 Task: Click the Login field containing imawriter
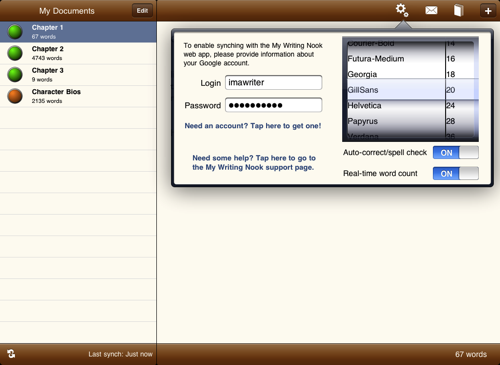point(273,82)
